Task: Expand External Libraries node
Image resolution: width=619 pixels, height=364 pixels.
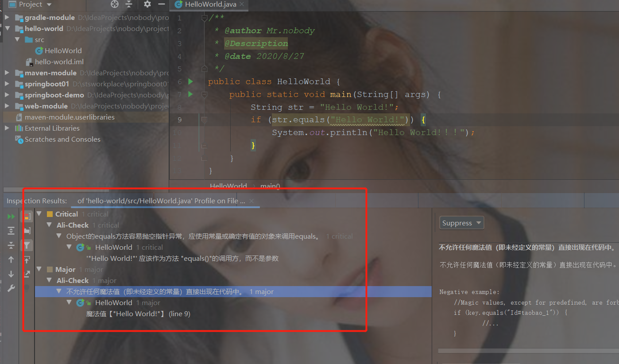Action: pos(7,128)
